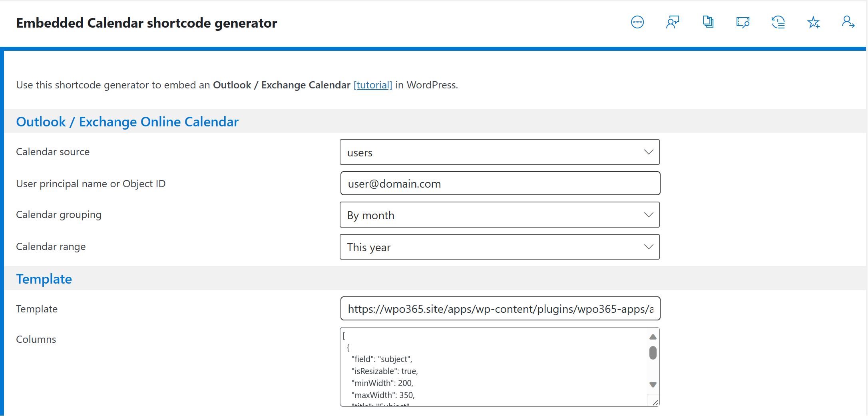Screen dimensions: 868x416
Task: Click the user with arrow icon
Action: point(848,22)
